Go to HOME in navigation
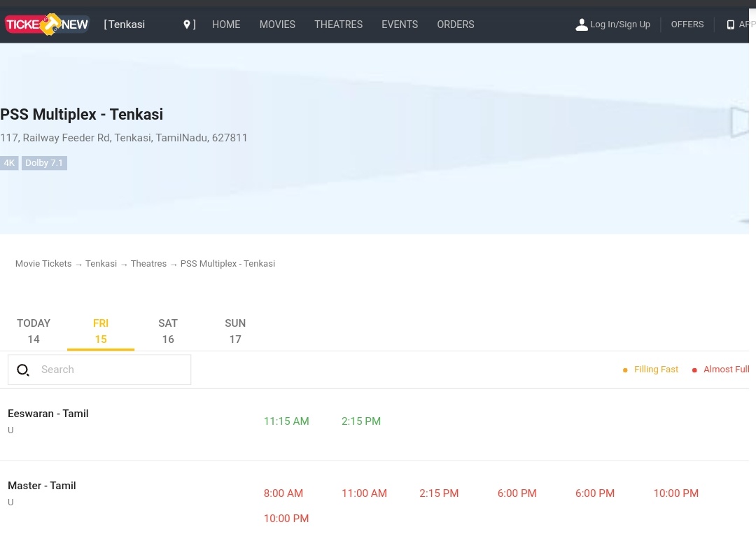The width and height of the screenshot is (756, 548). coord(226,24)
